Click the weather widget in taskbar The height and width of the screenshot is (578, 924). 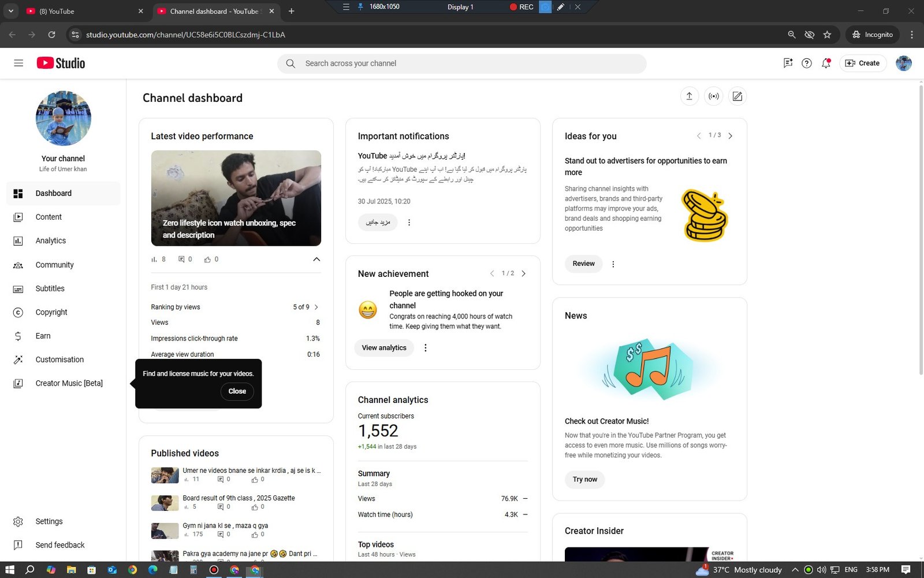tap(739, 570)
